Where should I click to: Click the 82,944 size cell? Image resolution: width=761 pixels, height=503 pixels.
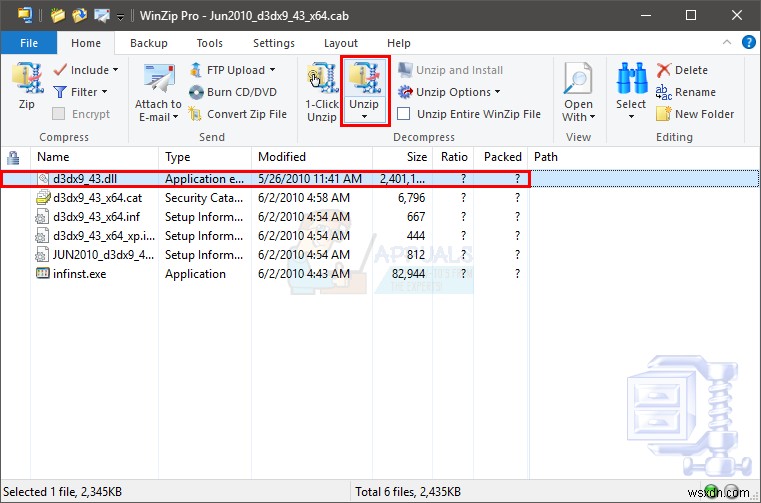pyautogui.click(x=408, y=274)
